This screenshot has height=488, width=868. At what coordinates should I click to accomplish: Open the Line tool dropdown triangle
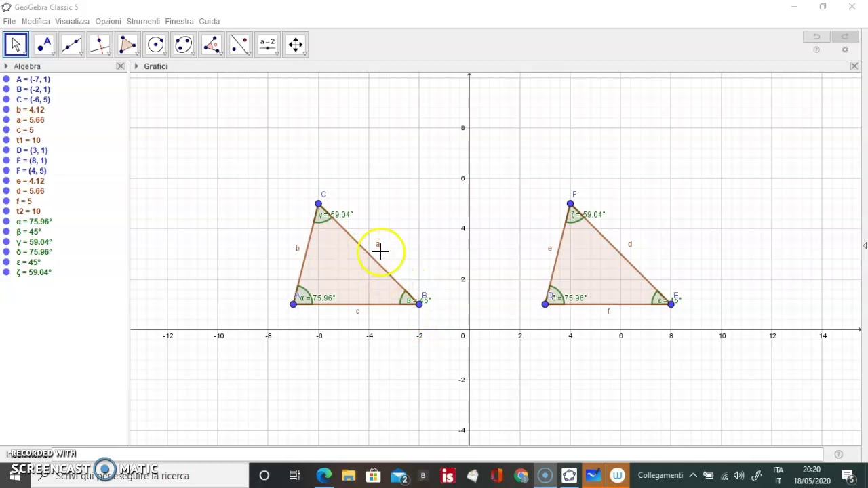click(81, 54)
